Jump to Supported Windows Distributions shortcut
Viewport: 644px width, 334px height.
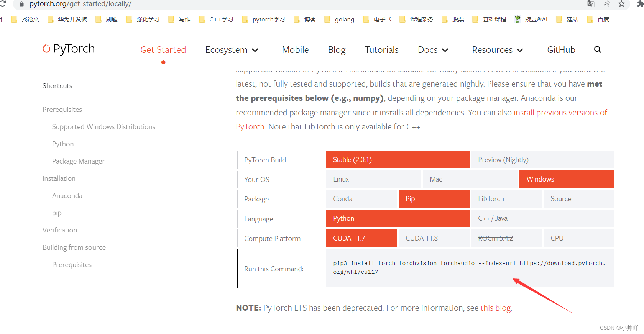pos(103,126)
